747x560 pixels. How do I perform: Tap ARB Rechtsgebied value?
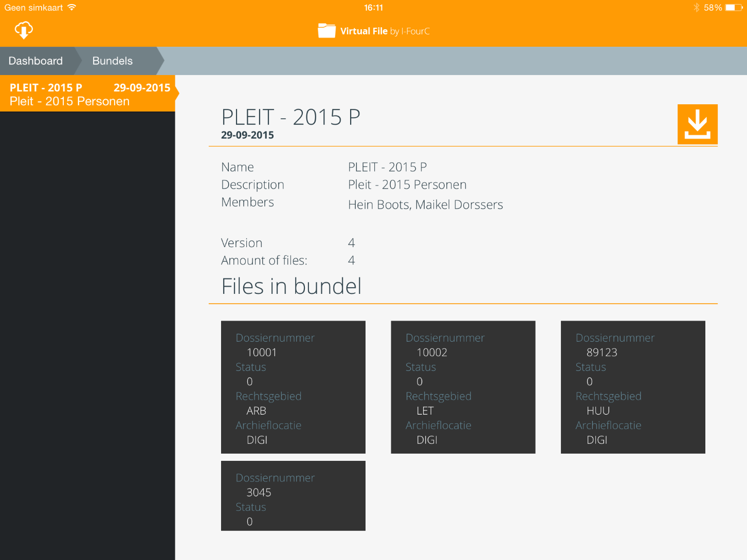pyautogui.click(x=256, y=410)
